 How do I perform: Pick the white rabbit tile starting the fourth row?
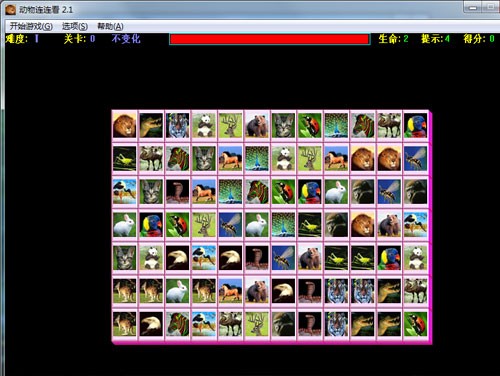coord(124,225)
